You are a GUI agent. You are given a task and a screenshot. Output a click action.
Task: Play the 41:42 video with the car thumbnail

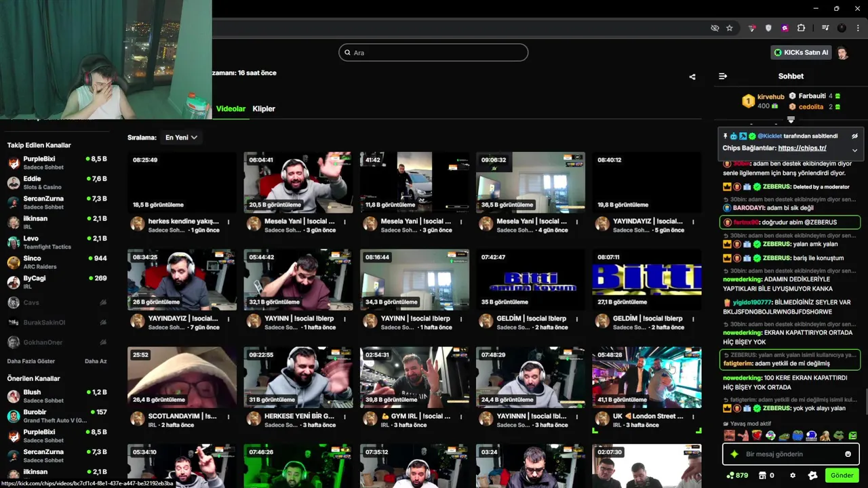[x=414, y=182]
